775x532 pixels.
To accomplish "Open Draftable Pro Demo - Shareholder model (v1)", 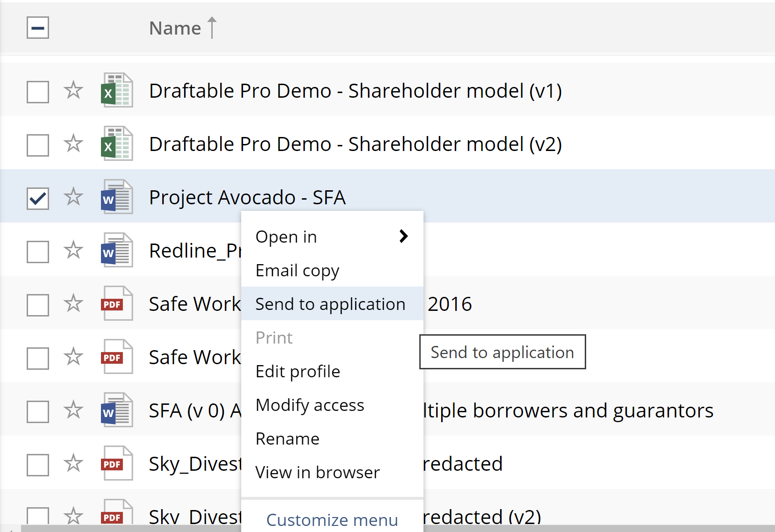I will 355,91.
